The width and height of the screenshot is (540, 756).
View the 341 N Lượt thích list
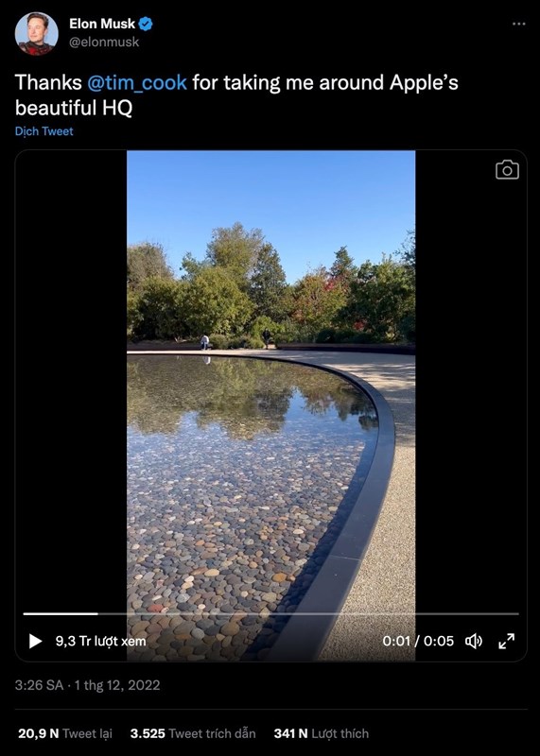click(322, 733)
